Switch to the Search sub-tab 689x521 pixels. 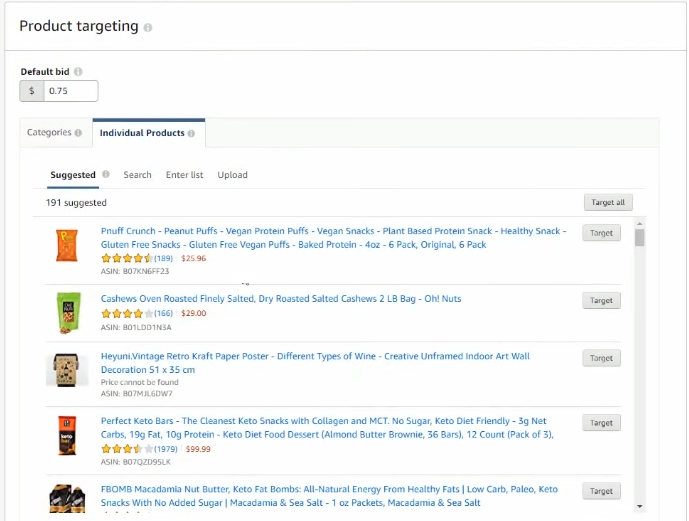pos(138,175)
